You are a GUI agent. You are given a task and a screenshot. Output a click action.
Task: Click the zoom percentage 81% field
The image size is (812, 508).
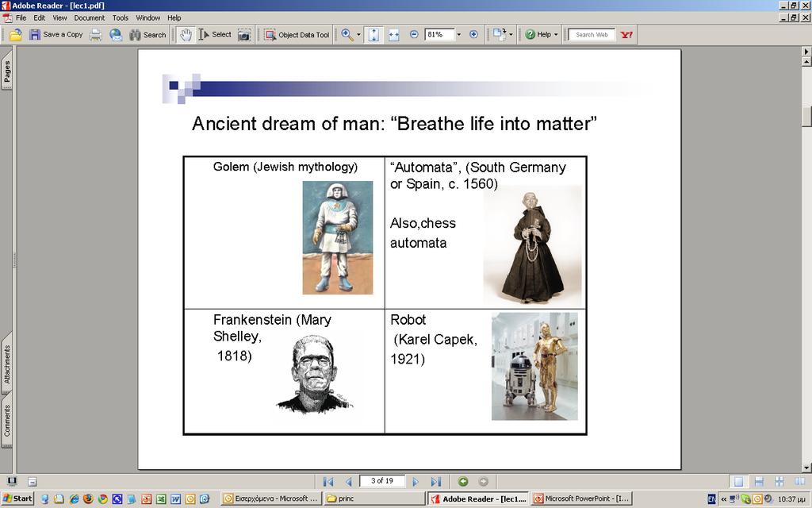pyautogui.click(x=439, y=35)
